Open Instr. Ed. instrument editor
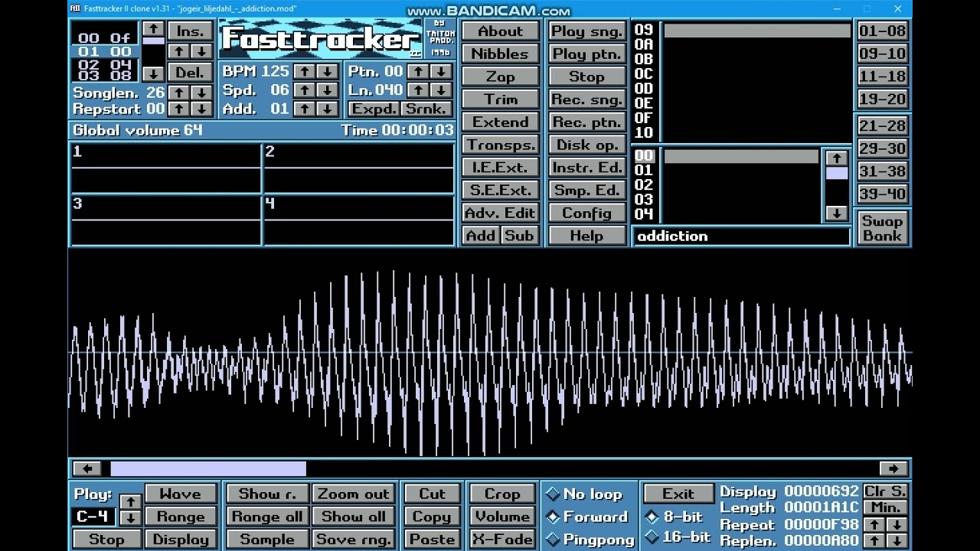This screenshot has width=980, height=551. [586, 168]
